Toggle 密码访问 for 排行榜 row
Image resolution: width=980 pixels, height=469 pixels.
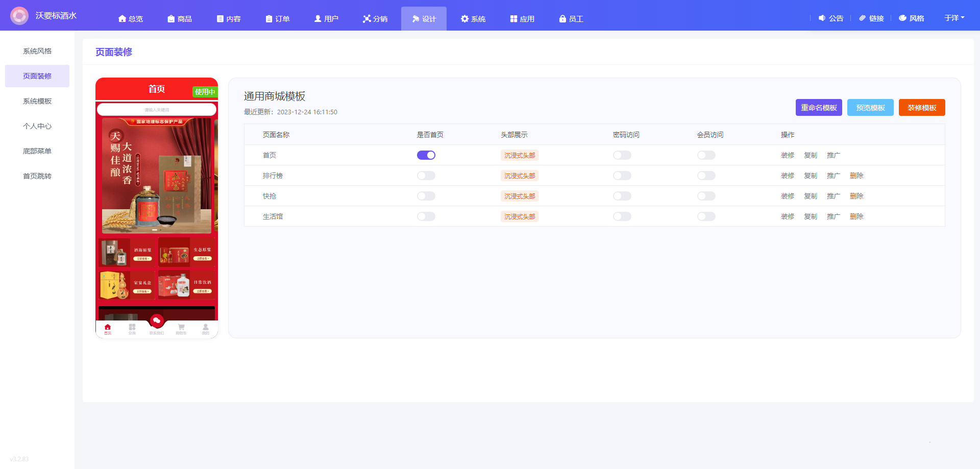coord(622,176)
